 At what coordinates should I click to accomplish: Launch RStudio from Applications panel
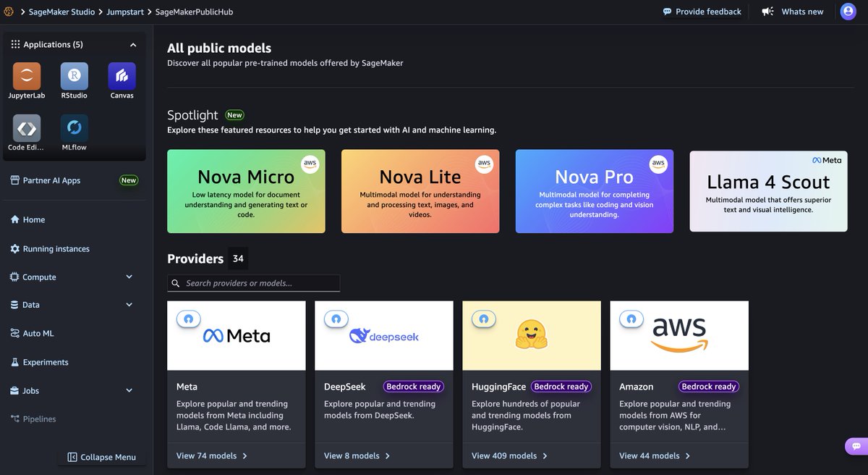[74, 76]
